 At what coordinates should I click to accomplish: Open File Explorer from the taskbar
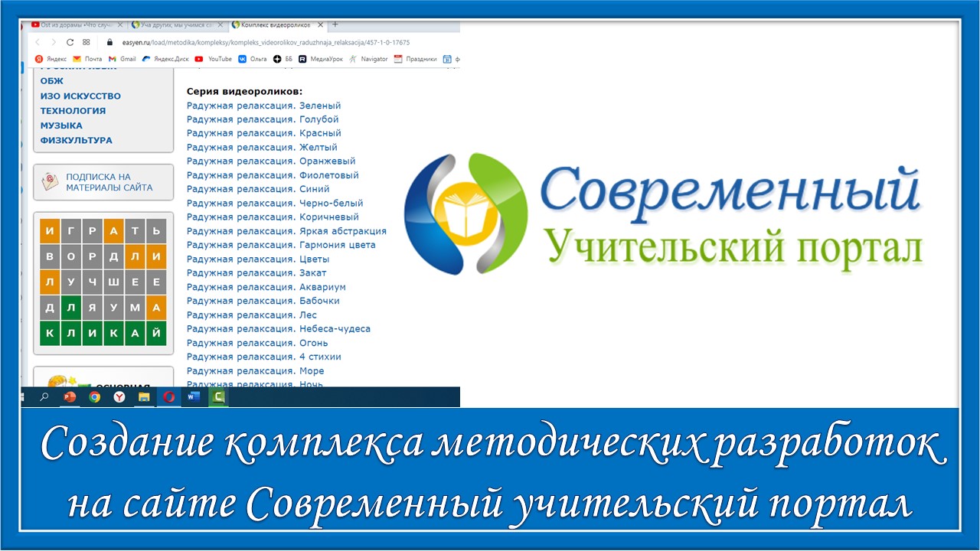(x=144, y=396)
